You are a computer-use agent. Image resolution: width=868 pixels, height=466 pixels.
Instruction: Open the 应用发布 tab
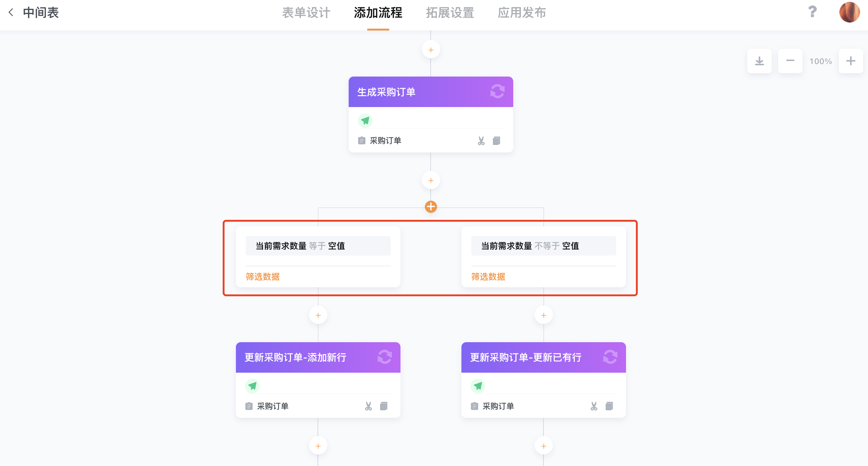click(x=521, y=13)
